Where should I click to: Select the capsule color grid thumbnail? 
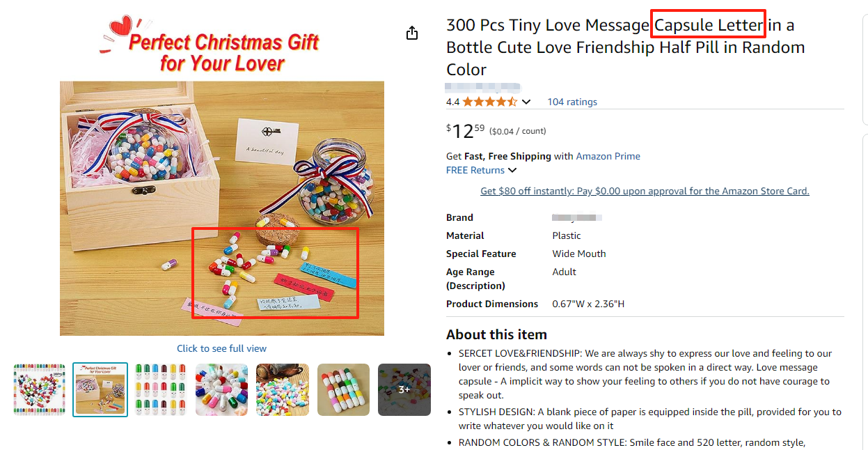pos(161,389)
